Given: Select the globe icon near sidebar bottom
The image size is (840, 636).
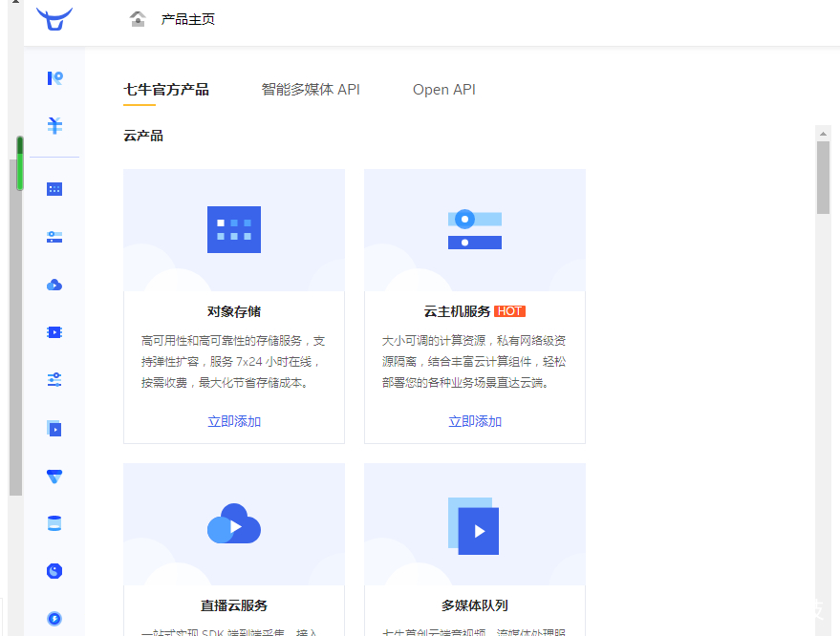Looking at the screenshot, I should (x=54, y=571).
